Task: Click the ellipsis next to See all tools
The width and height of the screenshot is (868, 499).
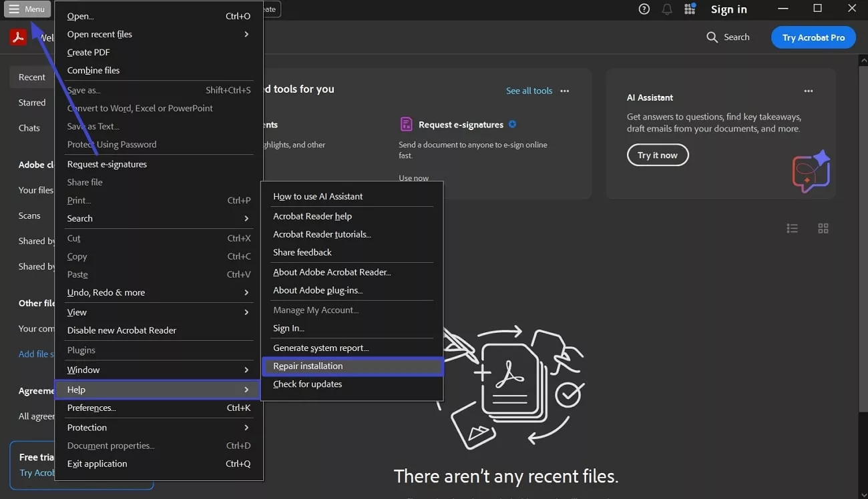Action: coord(564,91)
